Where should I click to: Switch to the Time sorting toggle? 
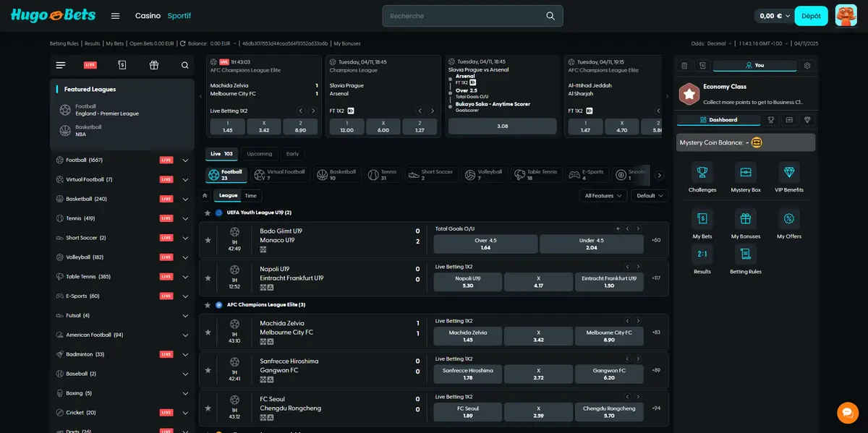point(250,195)
